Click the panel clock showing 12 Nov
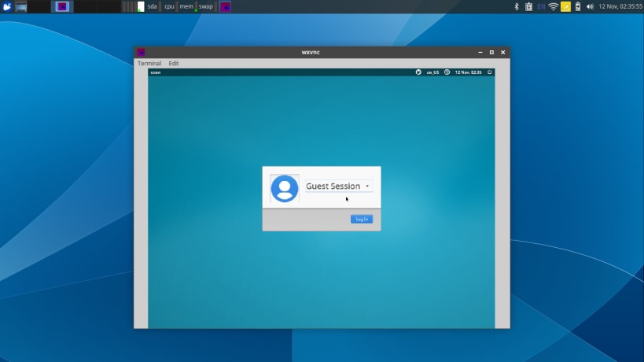Viewport: 644px width, 362px height. [x=620, y=6]
